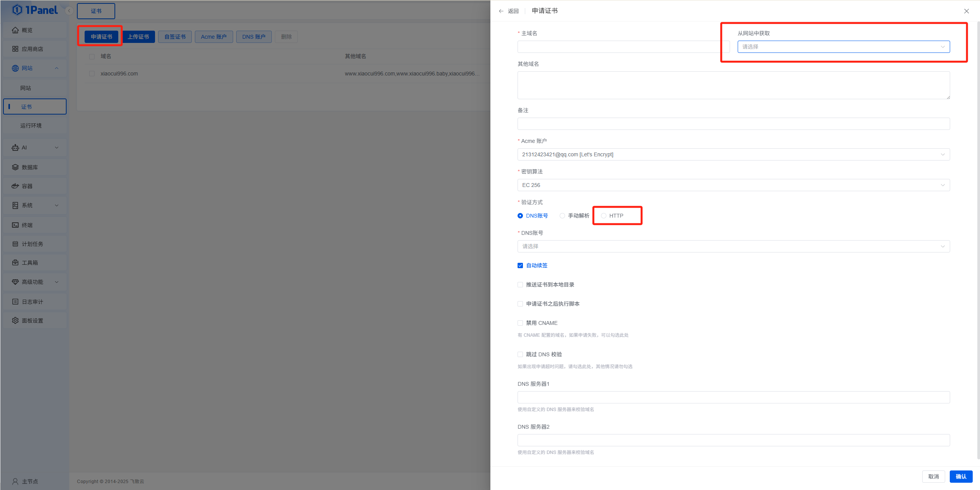Image resolution: width=980 pixels, height=490 pixels.
Task: Open the 从网站中获取 dropdown
Action: (843, 47)
